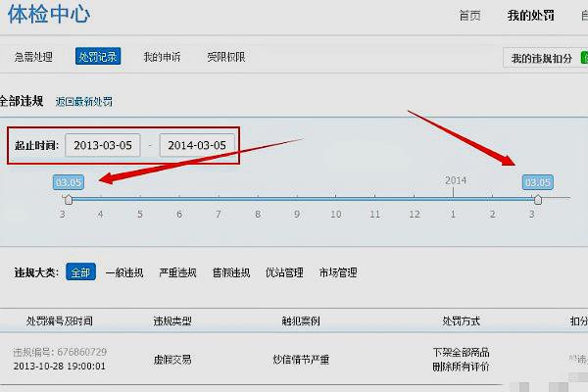Select the 全部 violation category filter
The height and width of the screenshot is (392, 588).
tap(80, 272)
